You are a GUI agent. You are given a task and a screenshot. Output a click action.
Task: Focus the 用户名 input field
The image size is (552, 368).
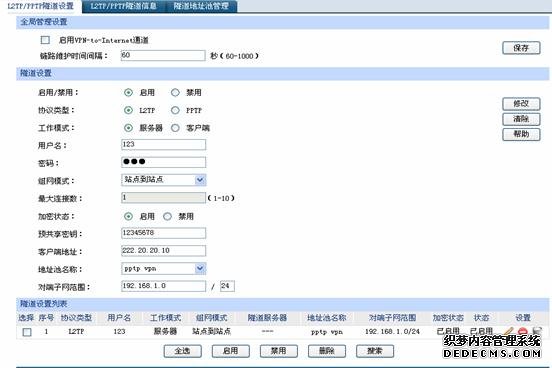coord(163,144)
